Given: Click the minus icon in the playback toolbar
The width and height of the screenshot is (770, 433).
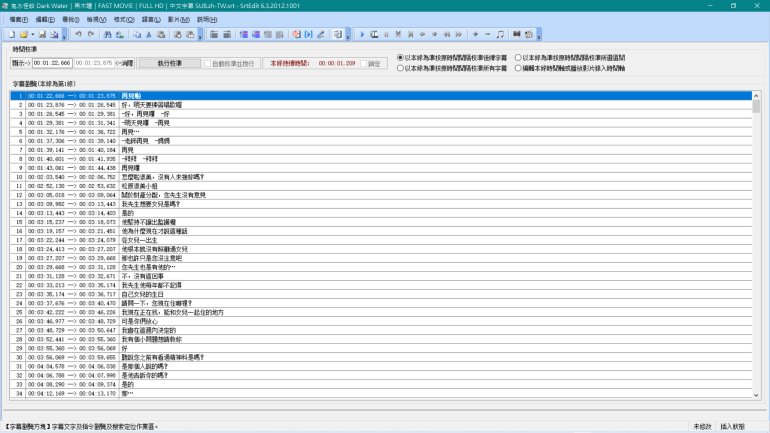Looking at the screenshot, I should [487, 34].
